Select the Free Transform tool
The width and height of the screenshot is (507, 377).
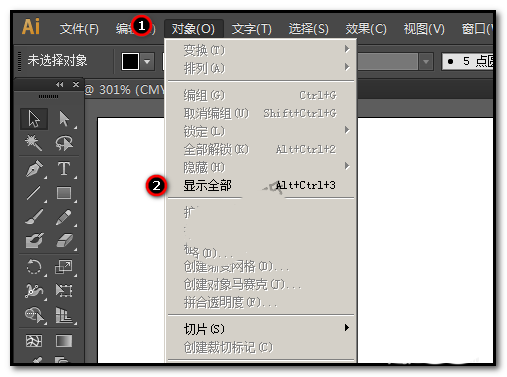click(64, 291)
